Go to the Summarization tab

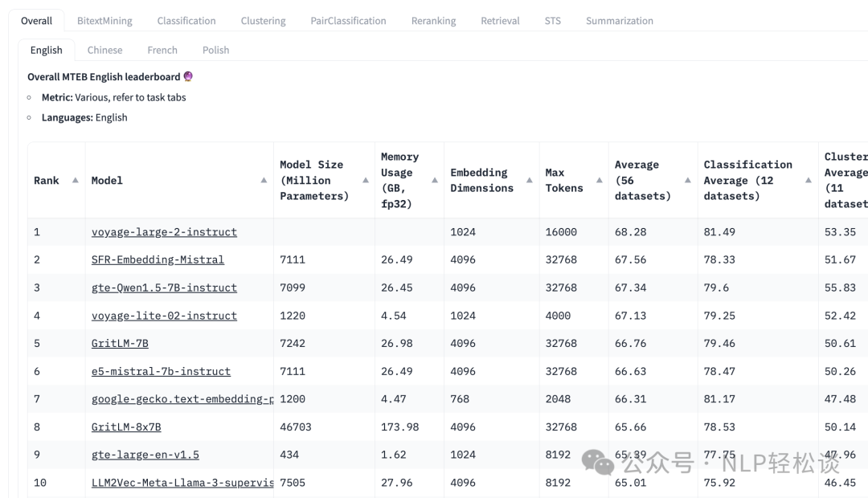coord(619,21)
